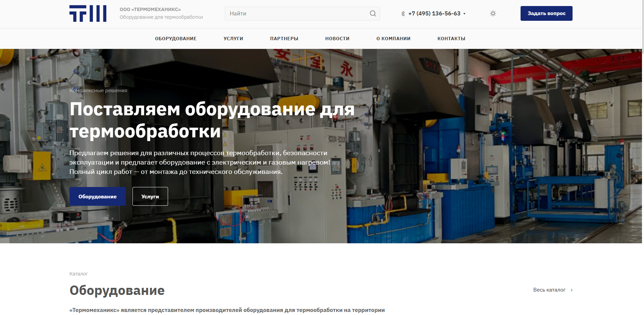The width and height of the screenshot is (644, 315).
Task: Open the Новости page
Action: coord(337,39)
